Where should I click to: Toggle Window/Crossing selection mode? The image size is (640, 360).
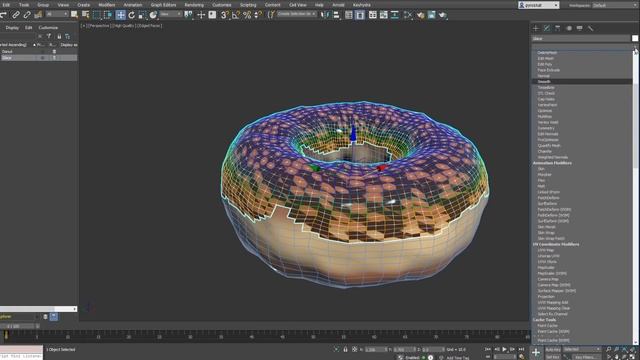tap(108, 15)
